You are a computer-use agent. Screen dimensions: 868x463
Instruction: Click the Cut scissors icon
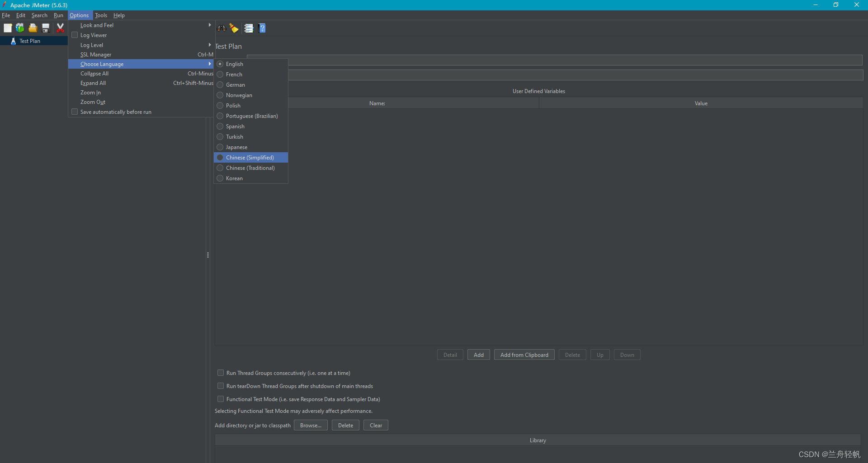coord(60,28)
